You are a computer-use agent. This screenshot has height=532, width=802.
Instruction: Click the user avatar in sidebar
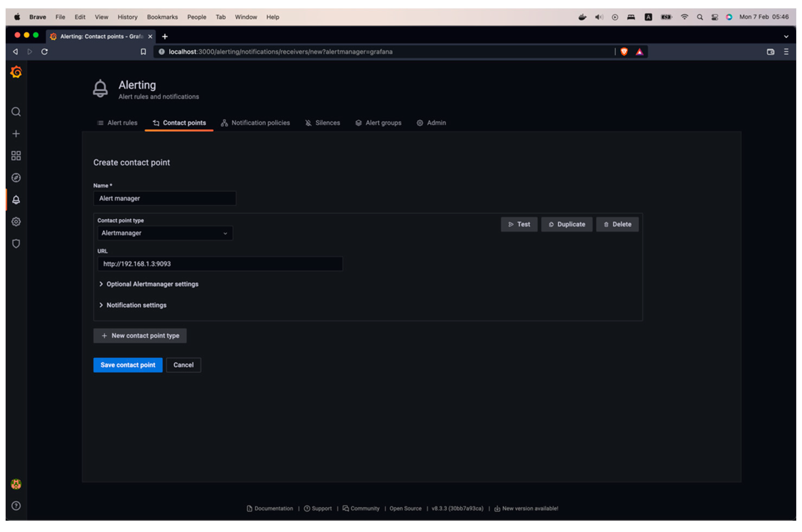pyautogui.click(x=16, y=484)
